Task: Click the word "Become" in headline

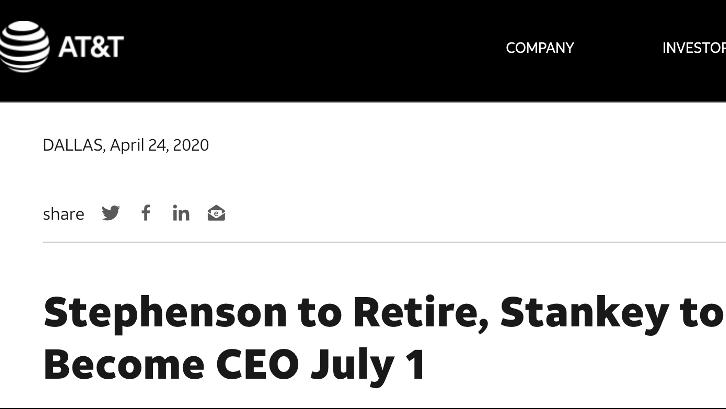Action: pyautogui.click(x=122, y=365)
